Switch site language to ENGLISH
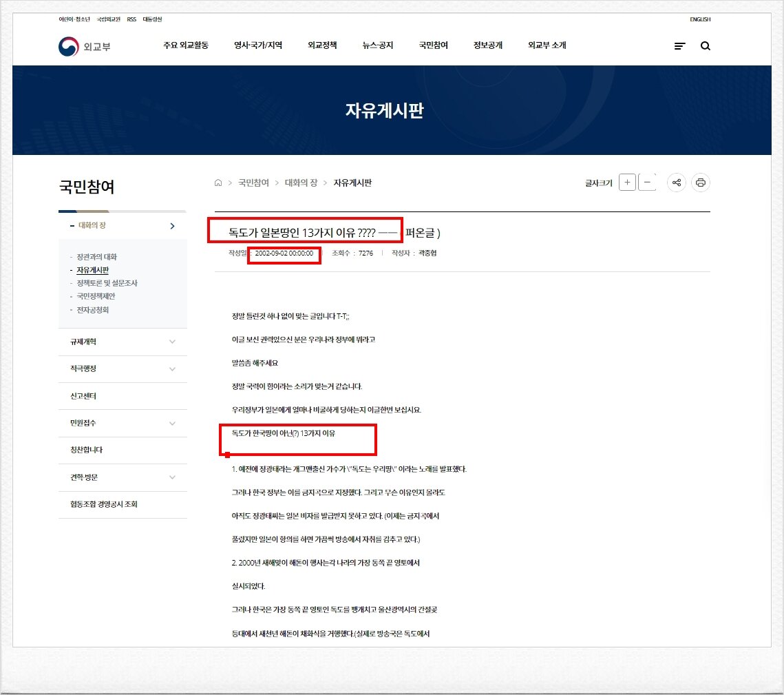784x695 pixels. pos(699,19)
